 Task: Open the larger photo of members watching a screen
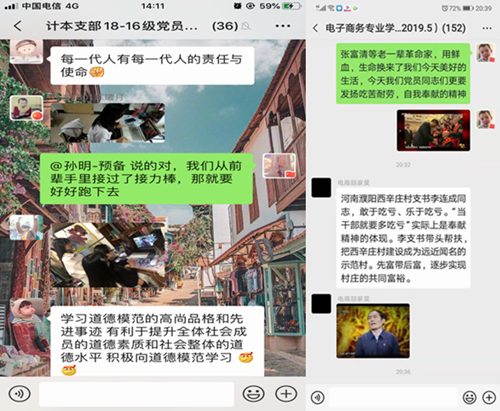click(108, 255)
